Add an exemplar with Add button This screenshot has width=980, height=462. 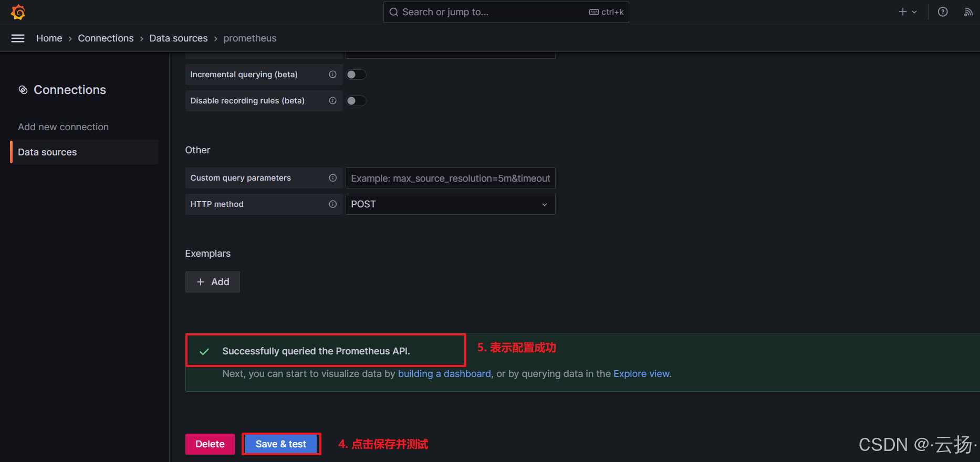(213, 282)
